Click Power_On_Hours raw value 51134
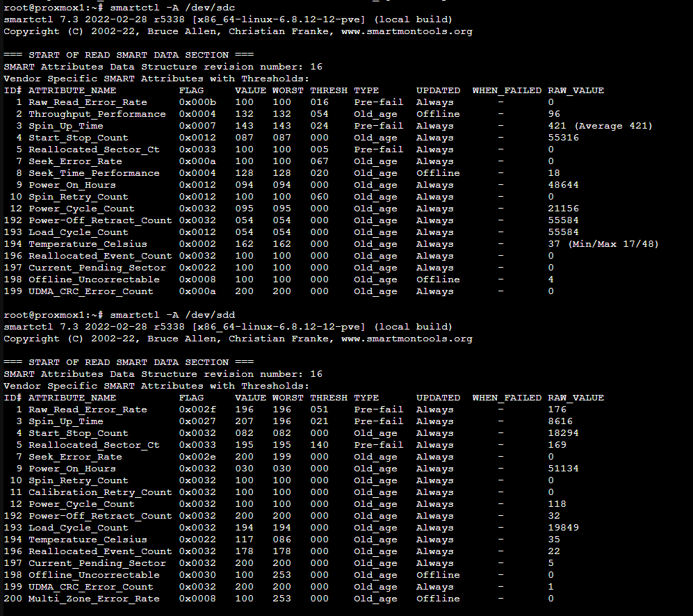 tap(563, 469)
